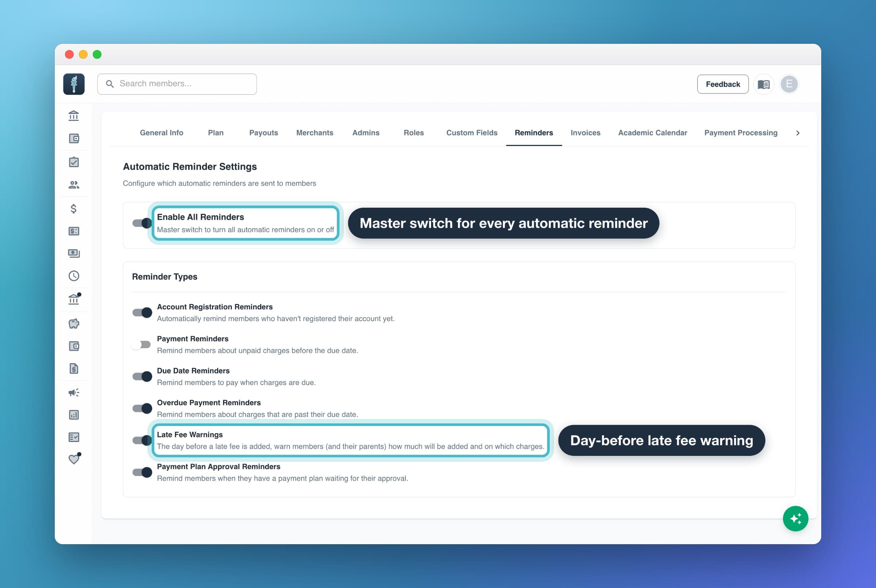Open the dollar card sidebar icon
Image resolution: width=876 pixels, height=588 pixels.
[x=74, y=231]
